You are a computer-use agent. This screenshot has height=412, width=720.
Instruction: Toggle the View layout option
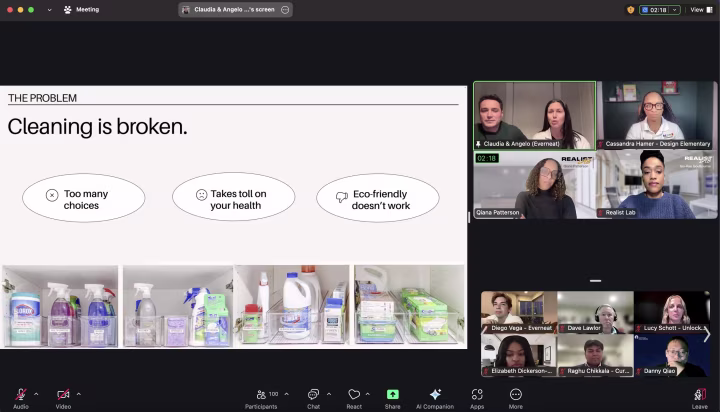(x=702, y=10)
